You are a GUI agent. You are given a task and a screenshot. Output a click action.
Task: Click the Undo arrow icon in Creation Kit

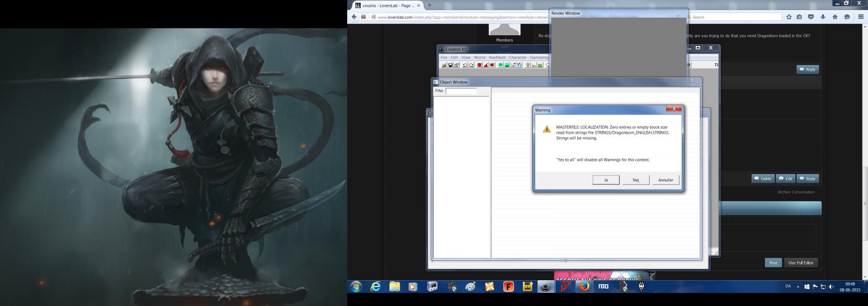tap(465, 65)
